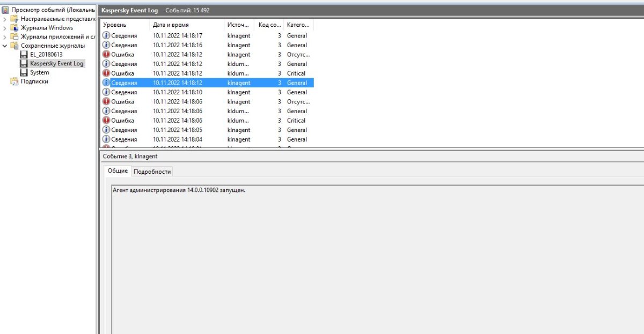Image resolution: width=644 pixels, height=334 pixels.
Task: Click error icon of 14:18:06 Critical event
Action: pyautogui.click(x=106, y=120)
